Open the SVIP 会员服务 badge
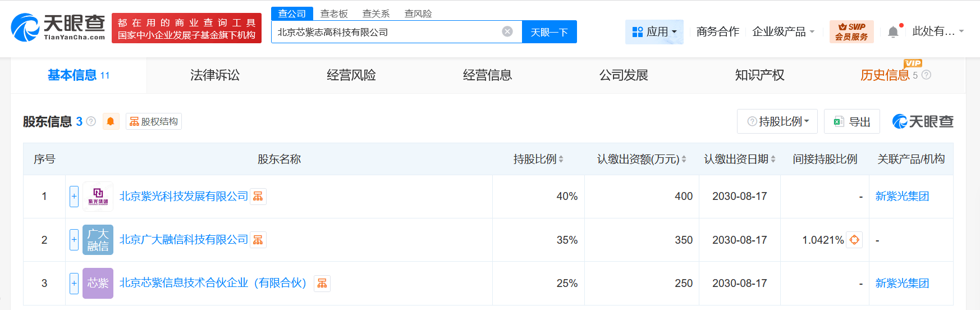 click(x=851, y=31)
